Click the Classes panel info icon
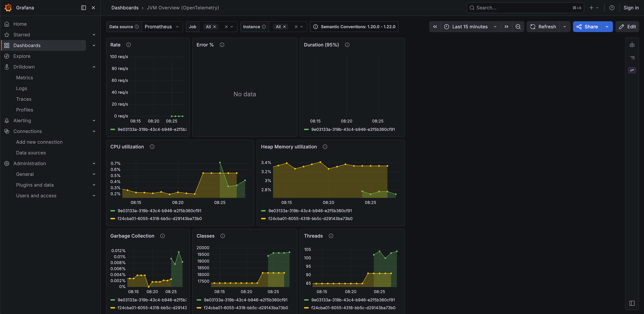The height and width of the screenshot is (314, 644). [223, 236]
